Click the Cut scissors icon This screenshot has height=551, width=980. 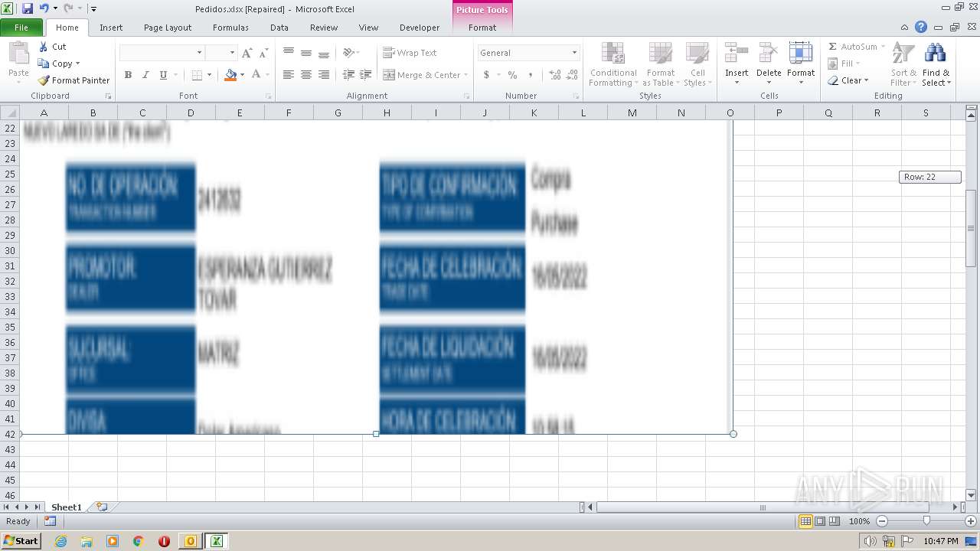(44, 47)
